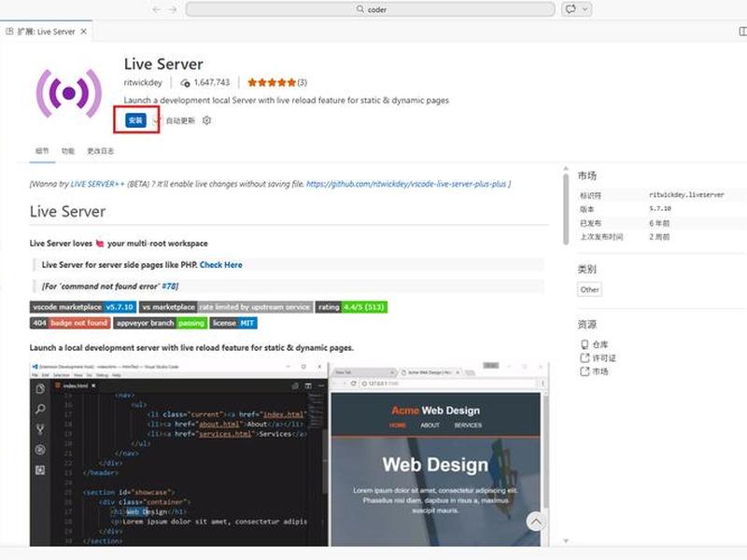Click the 市场 section heading
Image resolution: width=747 pixels, height=560 pixels.
point(587,175)
